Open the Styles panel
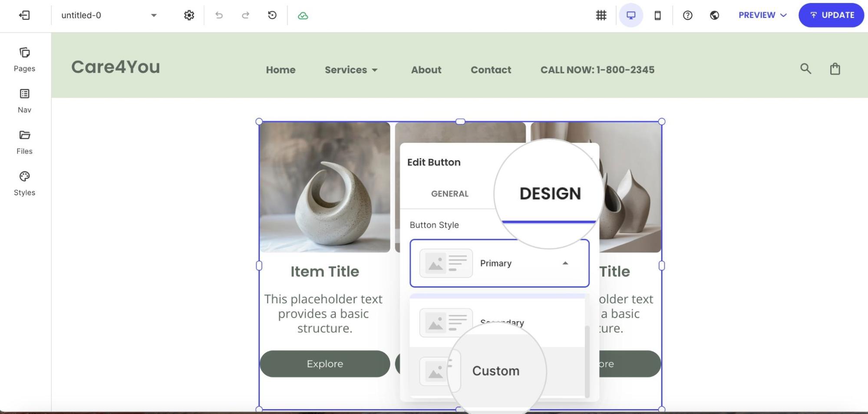The height and width of the screenshot is (414, 868). click(24, 184)
